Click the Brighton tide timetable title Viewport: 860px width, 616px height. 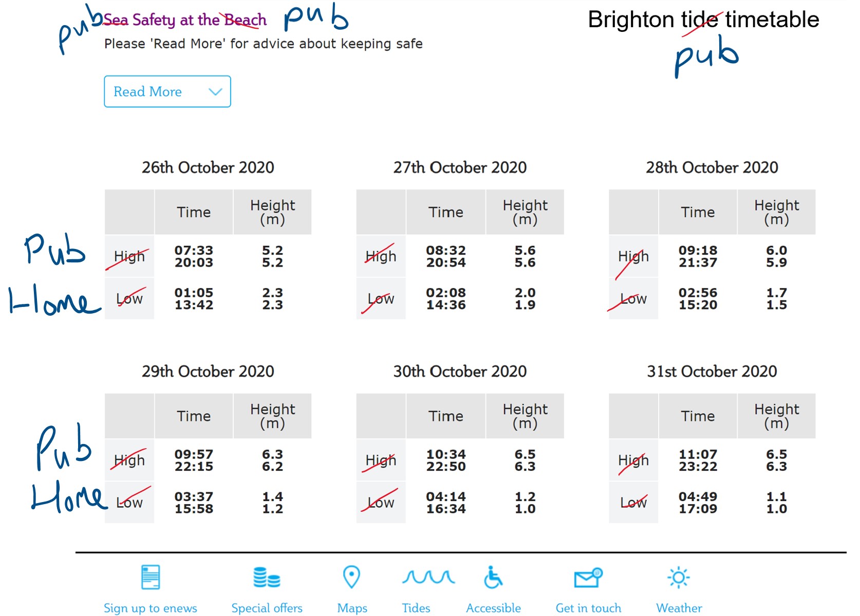click(703, 20)
